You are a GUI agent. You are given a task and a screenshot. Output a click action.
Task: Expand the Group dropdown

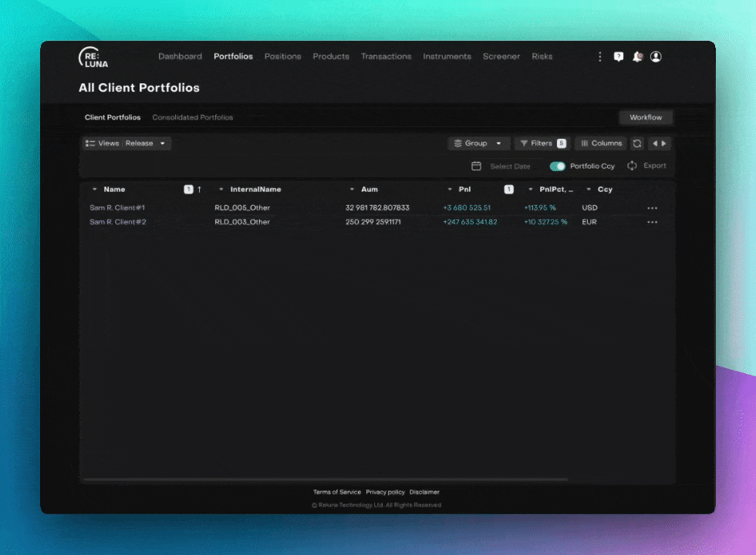(478, 143)
